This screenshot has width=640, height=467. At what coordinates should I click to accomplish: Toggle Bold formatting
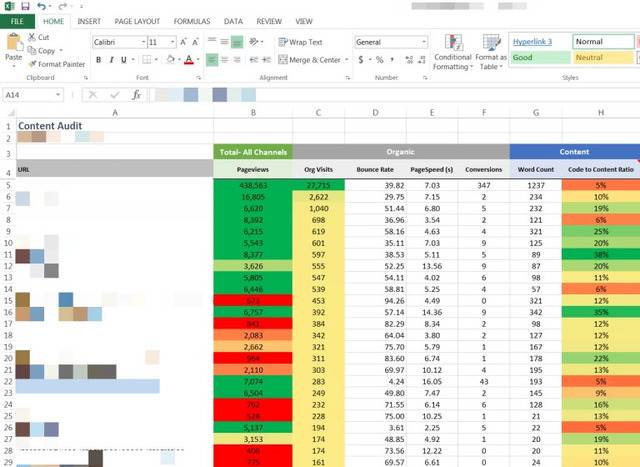click(98, 60)
